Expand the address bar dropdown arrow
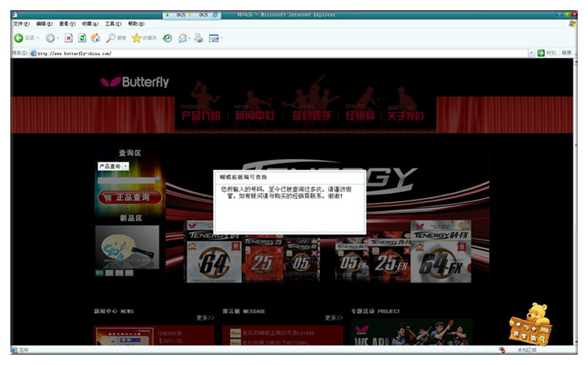This screenshot has width=588, height=365. (x=531, y=53)
